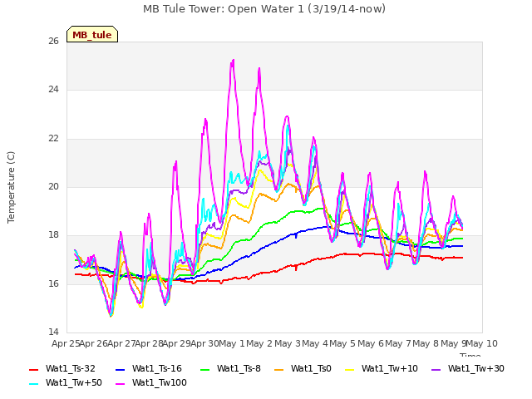The height and width of the screenshot is (399, 532).
Task: Click the 18 y-axis tick label
Action: 53,234
